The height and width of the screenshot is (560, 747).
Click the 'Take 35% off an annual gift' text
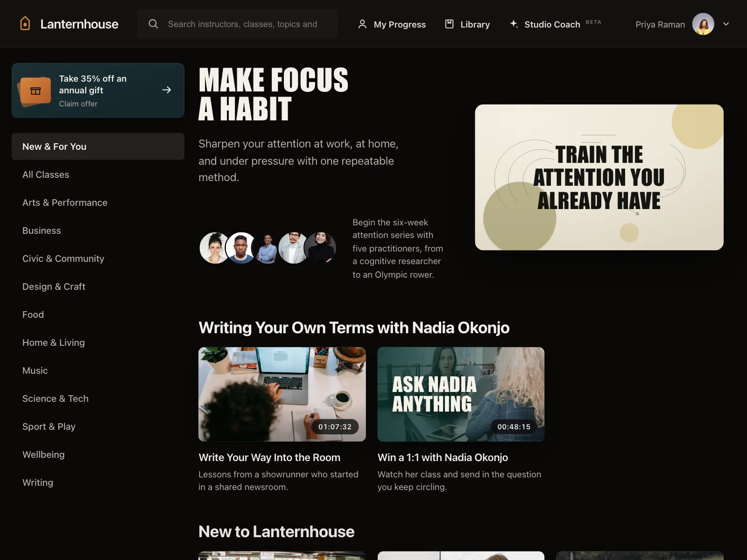(x=92, y=84)
